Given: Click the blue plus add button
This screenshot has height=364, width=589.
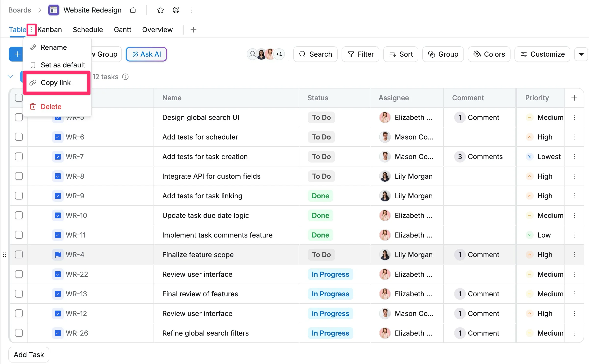Looking at the screenshot, I should point(16,54).
